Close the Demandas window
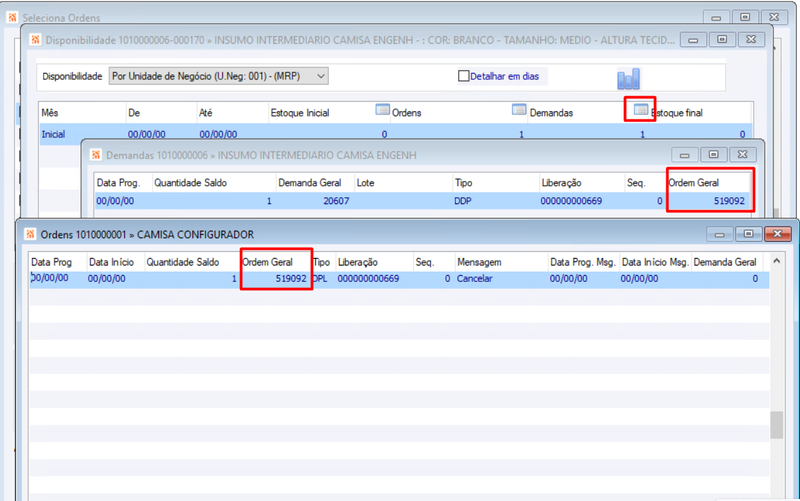 tap(742, 154)
